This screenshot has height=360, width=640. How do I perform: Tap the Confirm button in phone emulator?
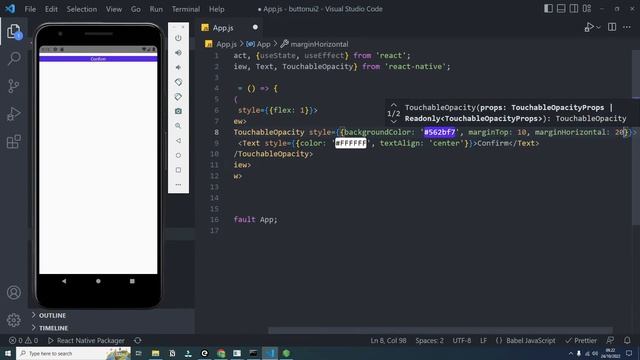pos(98,59)
